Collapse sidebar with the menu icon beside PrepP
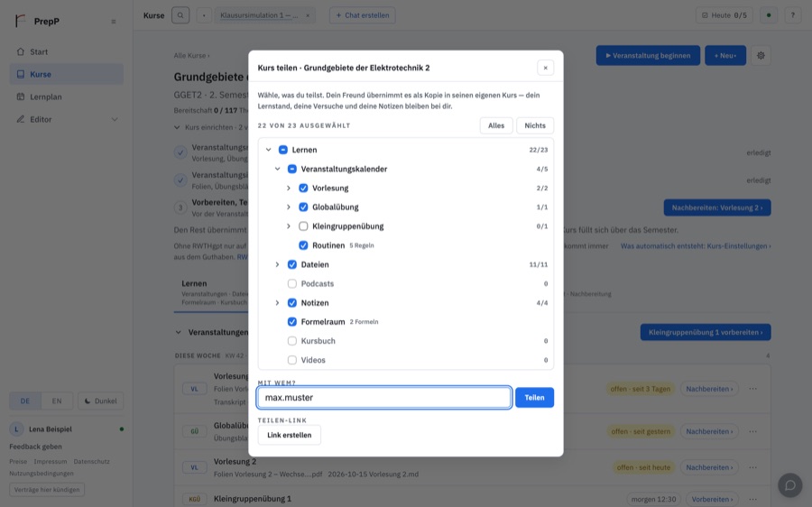Screen dimensions: 812x507 pyautogui.click(x=114, y=22)
